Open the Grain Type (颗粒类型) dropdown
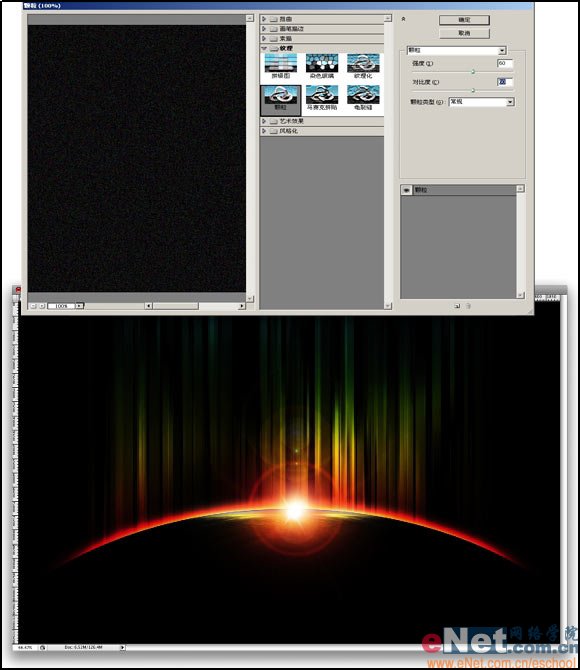This screenshot has height=670, width=580. (x=481, y=102)
